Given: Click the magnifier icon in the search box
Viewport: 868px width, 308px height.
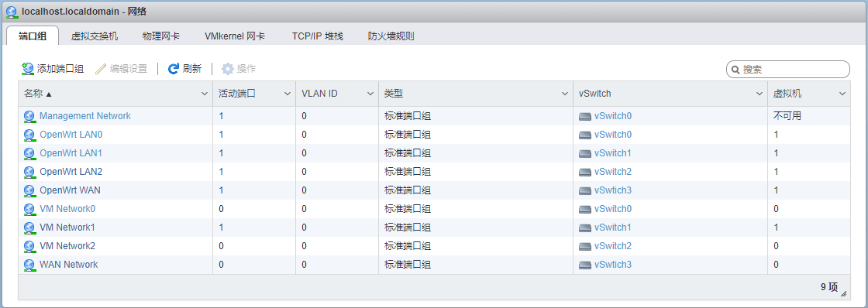Looking at the screenshot, I should (735, 70).
